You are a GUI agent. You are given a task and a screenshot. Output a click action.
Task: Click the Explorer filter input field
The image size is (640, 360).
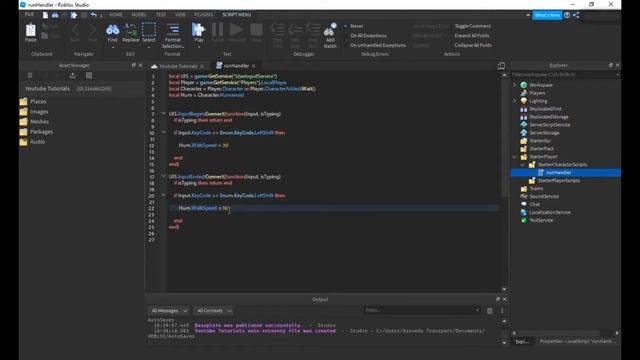[x=565, y=75]
